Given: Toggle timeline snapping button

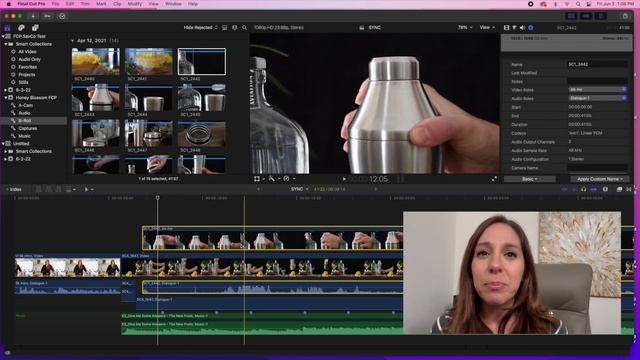Looking at the screenshot, I should pos(593,189).
